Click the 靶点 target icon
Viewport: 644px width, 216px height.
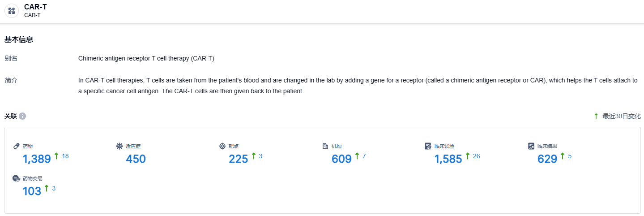coord(222,146)
